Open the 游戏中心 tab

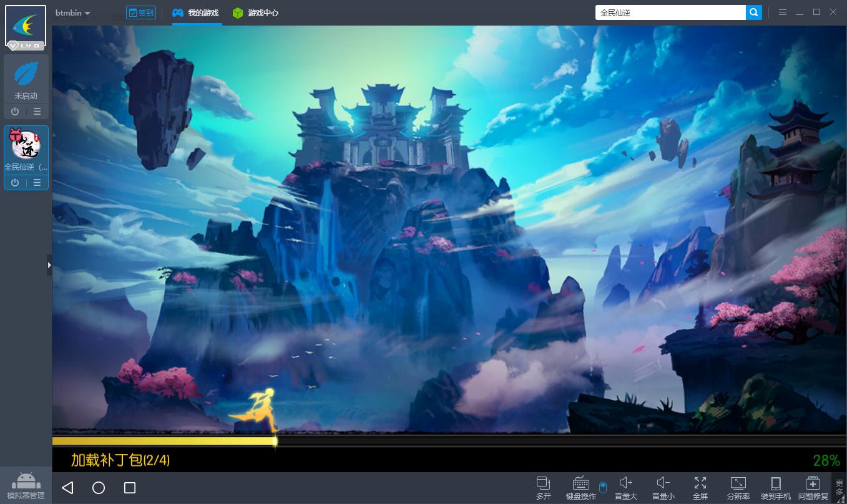[255, 12]
